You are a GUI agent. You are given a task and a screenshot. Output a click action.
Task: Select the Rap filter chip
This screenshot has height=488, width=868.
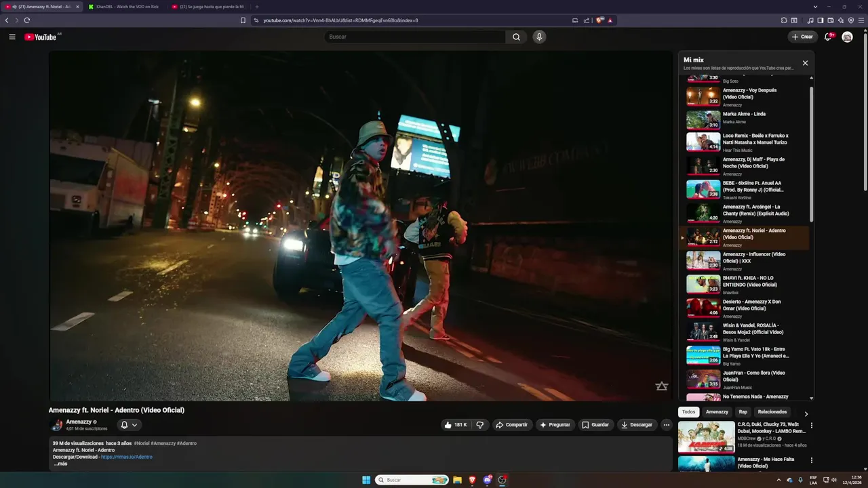click(743, 412)
